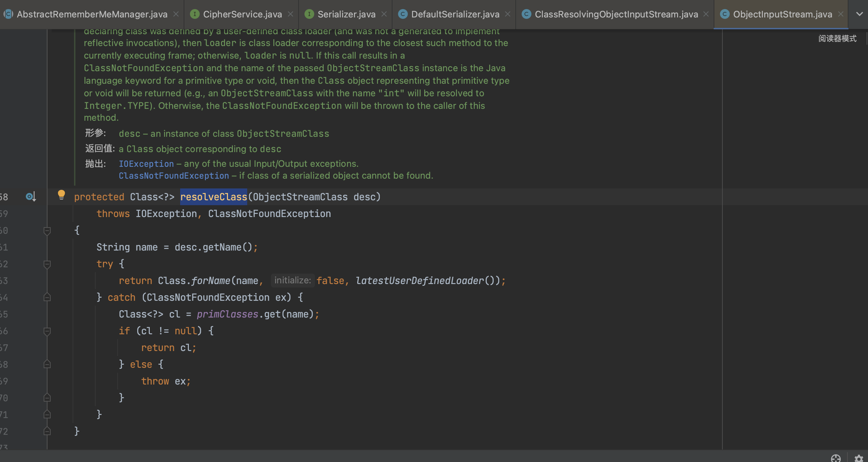Collapse the catch block fold marker
The width and height of the screenshot is (868, 462).
47,297
